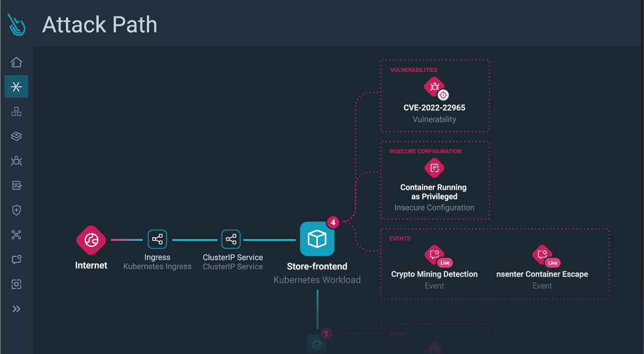Image resolution: width=644 pixels, height=354 pixels.
Task: Open the container scan icon in the sidebar
Action: 16,284
